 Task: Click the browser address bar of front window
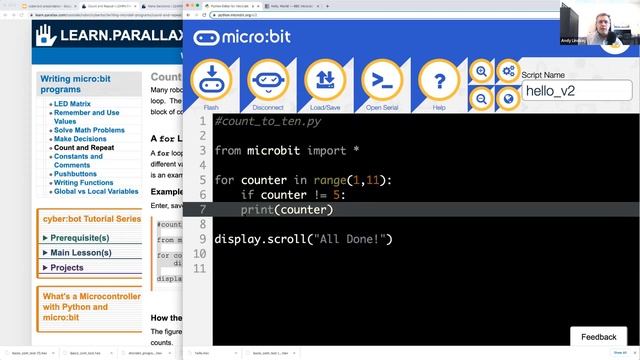(x=384, y=15)
